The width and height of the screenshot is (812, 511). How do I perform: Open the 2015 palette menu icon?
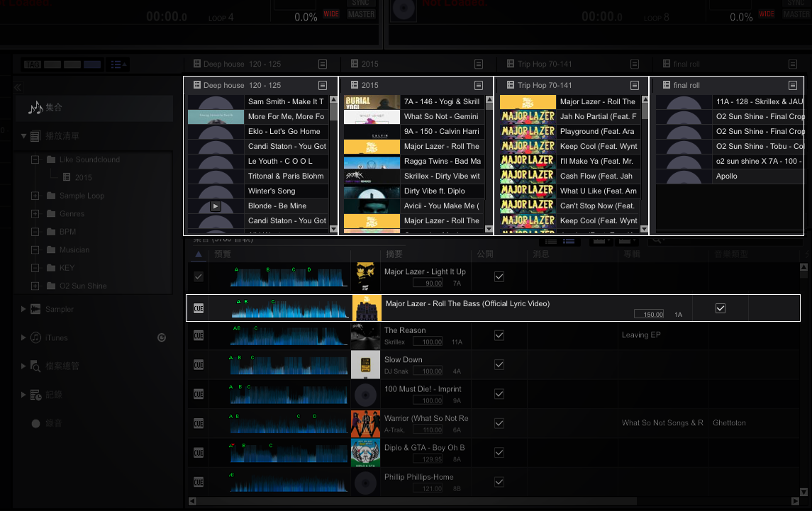pyautogui.click(x=479, y=86)
